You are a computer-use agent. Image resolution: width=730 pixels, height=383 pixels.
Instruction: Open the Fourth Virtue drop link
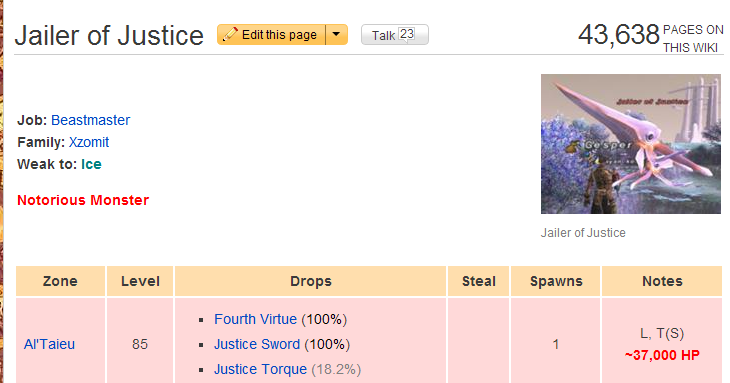point(255,319)
